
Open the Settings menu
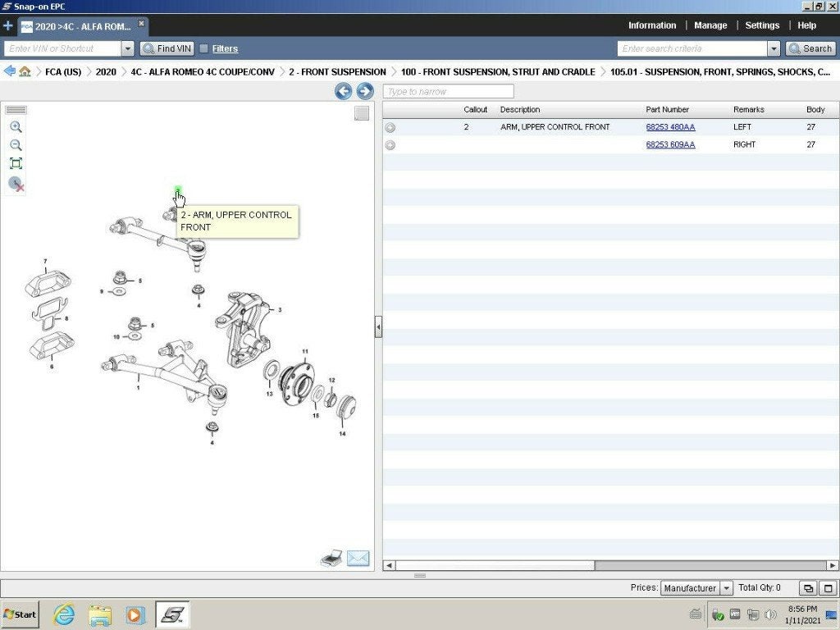tap(762, 25)
